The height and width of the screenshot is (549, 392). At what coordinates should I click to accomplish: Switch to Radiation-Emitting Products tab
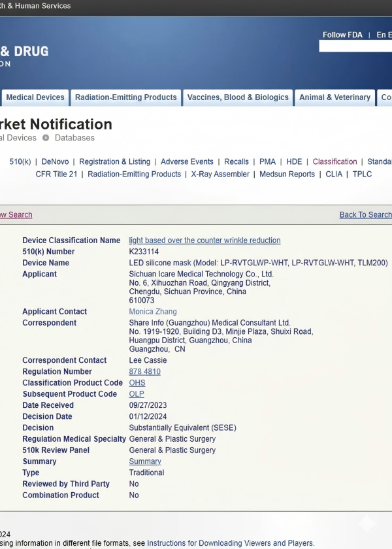click(125, 97)
